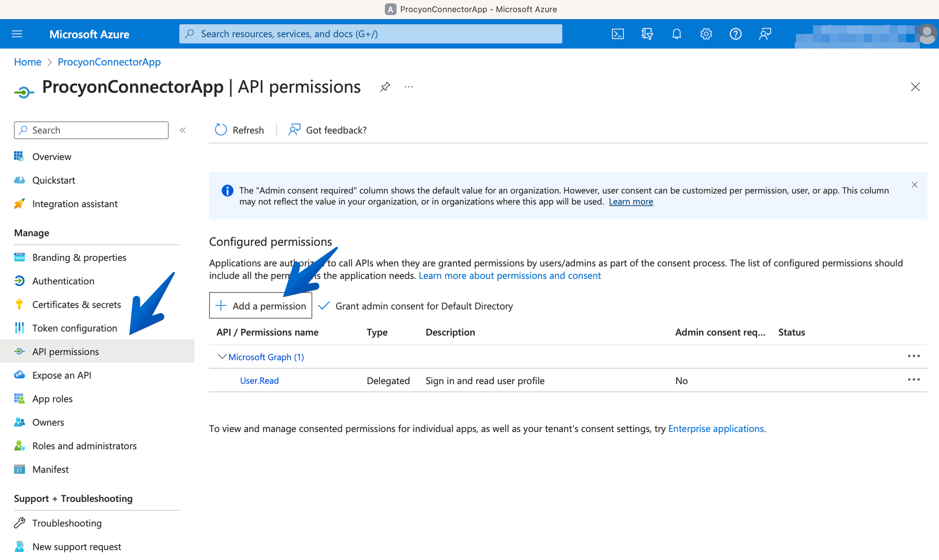Image resolution: width=939 pixels, height=560 pixels.
Task: Select Expose an API in sidebar
Action: tap(62, 375)
